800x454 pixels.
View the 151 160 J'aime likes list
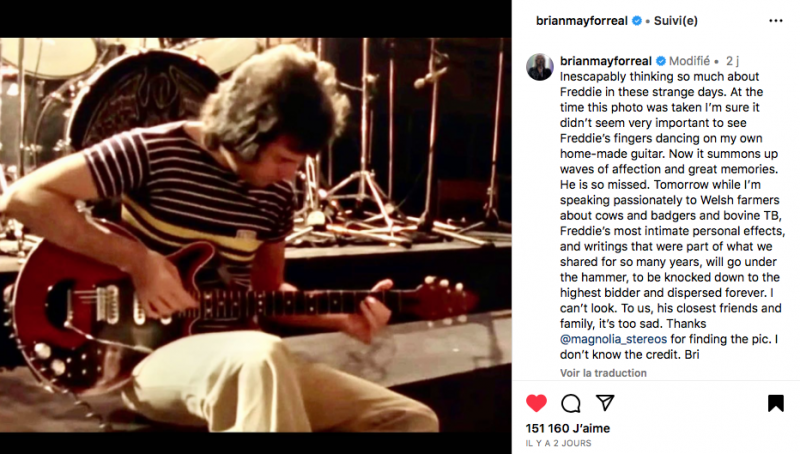coord(568,428)
